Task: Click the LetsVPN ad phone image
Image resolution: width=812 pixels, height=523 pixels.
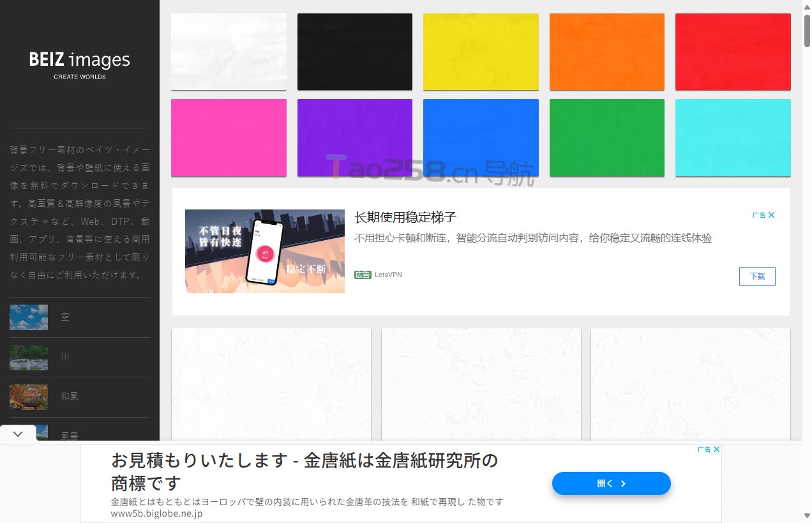Action: [x=265, y=251]
